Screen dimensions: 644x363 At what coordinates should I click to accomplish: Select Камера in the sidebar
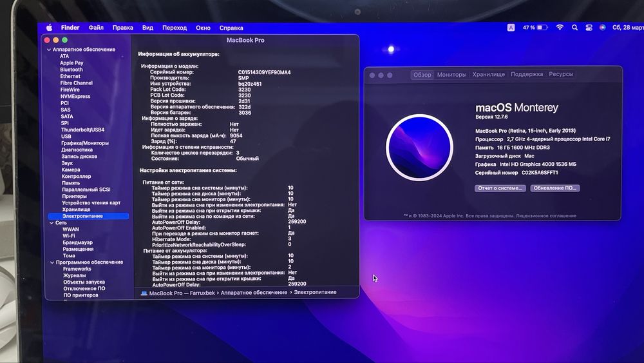tap(71, 170)
